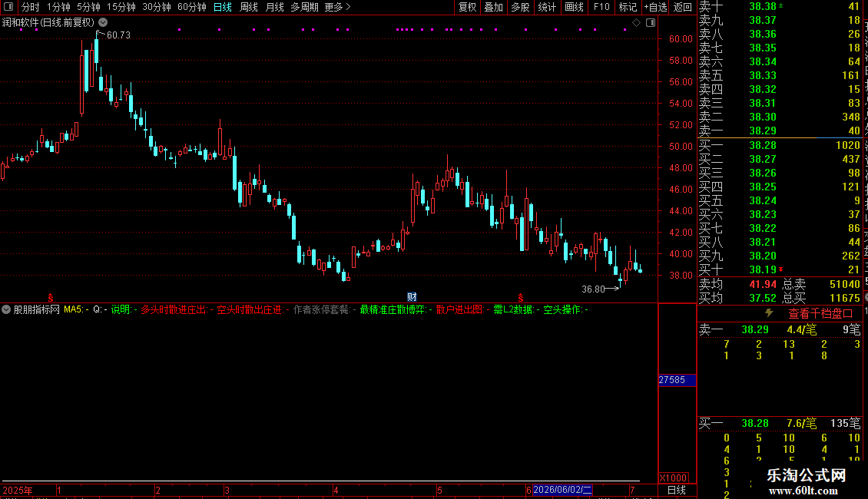Select the 卖一 ask row at 38.29 with volume 40
This screenshot has height=499, width=868.
pos(780,131)
